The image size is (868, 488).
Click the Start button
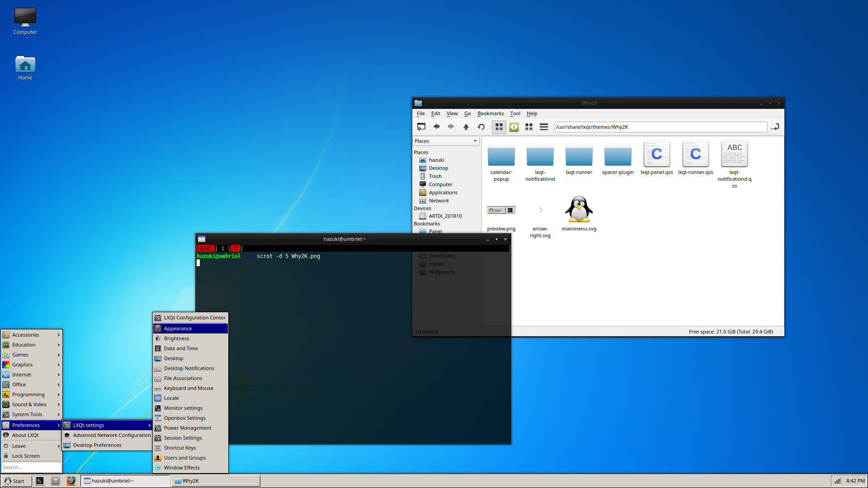click(x=17, y=481)
